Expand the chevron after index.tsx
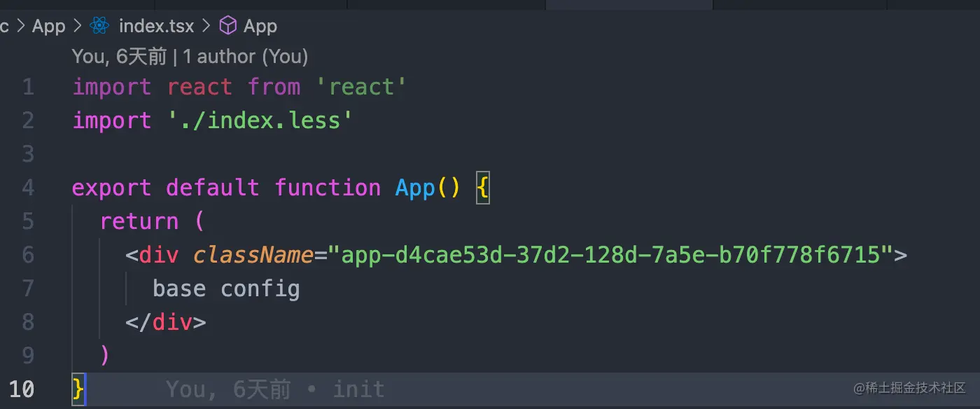 click(206, 26)
